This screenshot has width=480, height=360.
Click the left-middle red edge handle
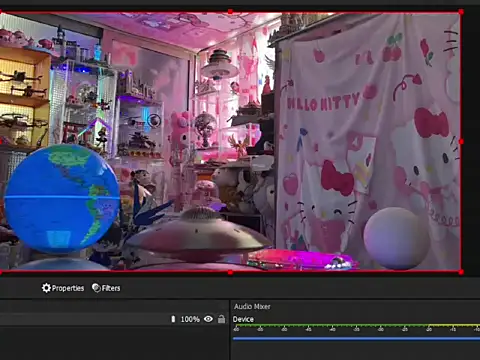[x=1, y=142]
